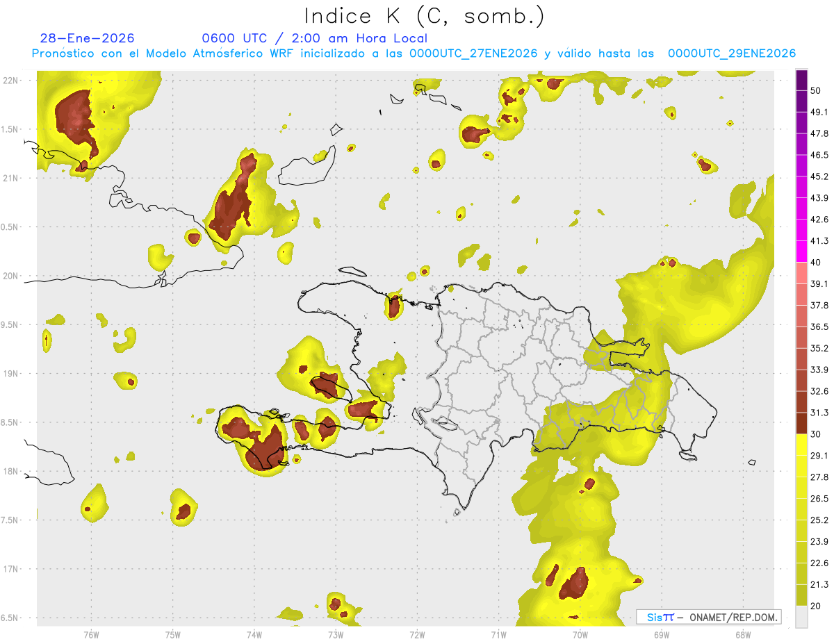Screen dimensions: 834x644
Task: Click the colorbar value "22.6"
Action: coord(819,563)
